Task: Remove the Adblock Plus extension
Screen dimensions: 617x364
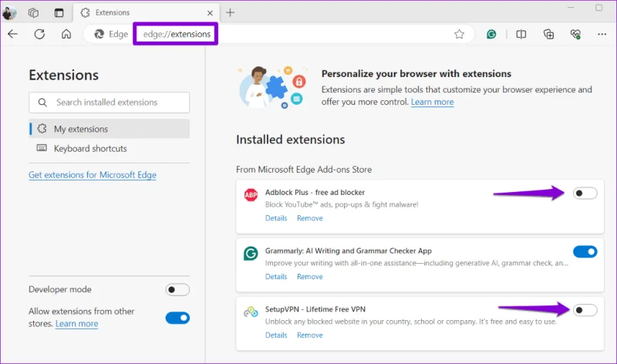Action: point(310,218)
